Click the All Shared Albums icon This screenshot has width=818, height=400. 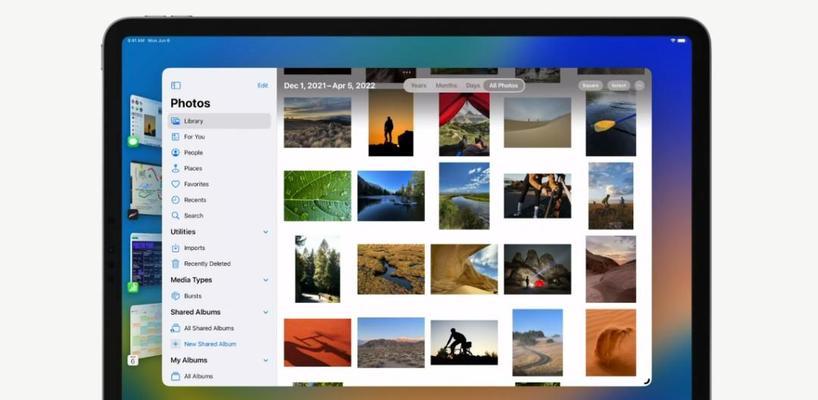pyautogui.click(x=175, y=328)
